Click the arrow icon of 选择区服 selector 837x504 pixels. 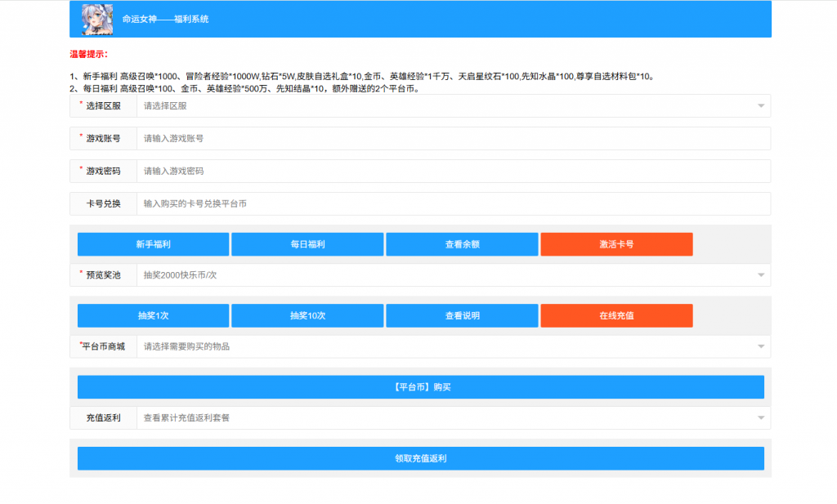(x=761, y=106)
